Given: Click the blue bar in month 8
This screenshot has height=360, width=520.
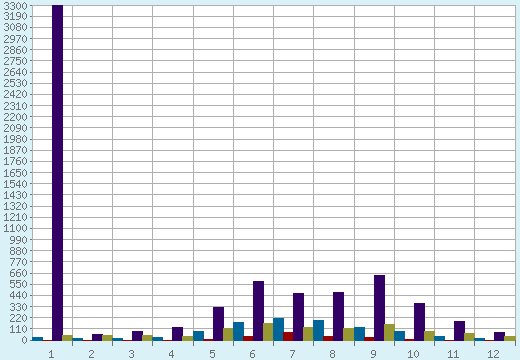Looking at the screenshot, I should [x=318, y=330].
